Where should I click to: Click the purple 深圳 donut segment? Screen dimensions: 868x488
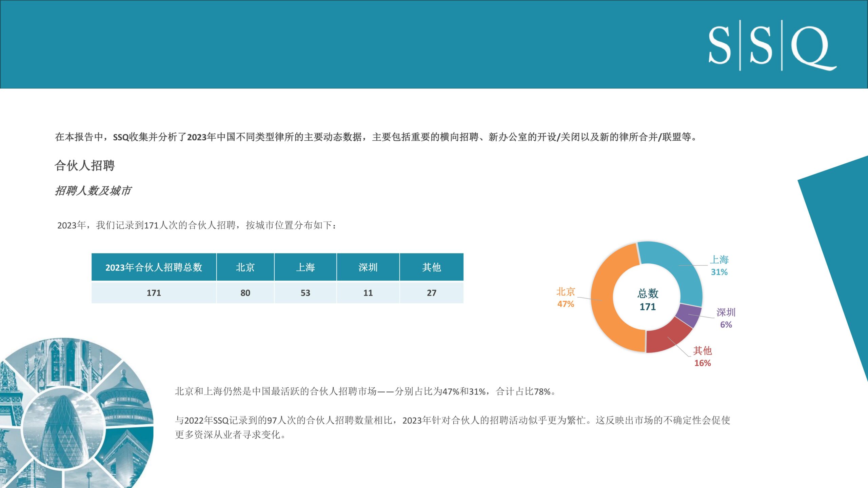[x=688, y=316]
